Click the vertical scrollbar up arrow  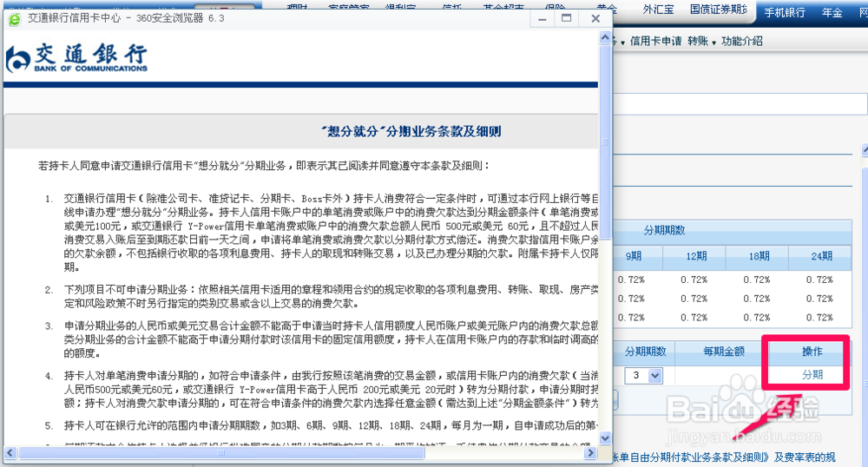[x=605, y=37]
